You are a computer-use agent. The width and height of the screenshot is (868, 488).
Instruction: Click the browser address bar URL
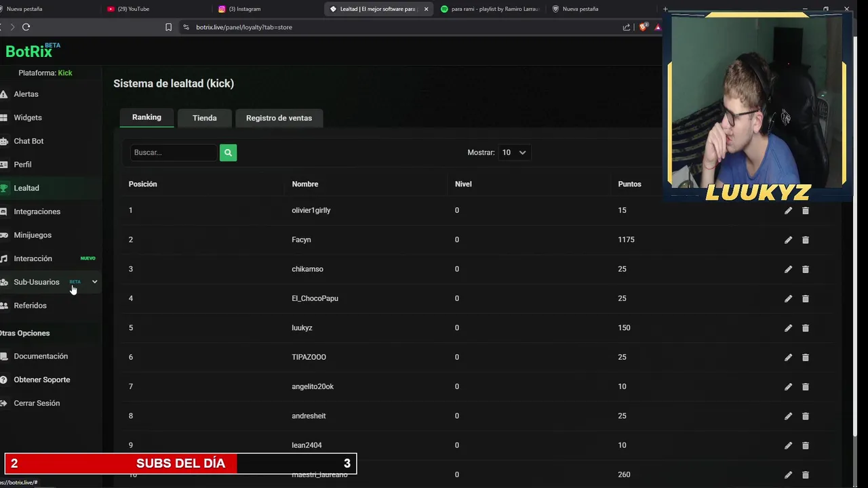(244, 27)
